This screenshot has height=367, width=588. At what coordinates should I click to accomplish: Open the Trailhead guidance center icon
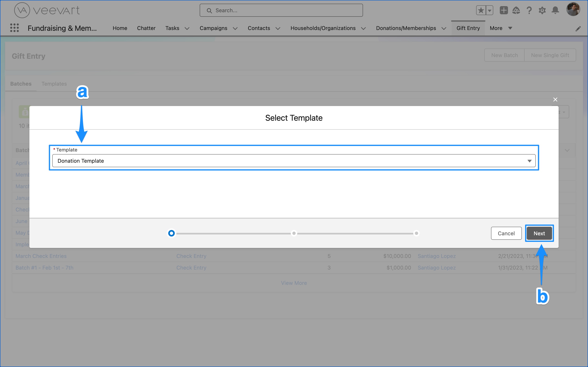coord(516,10)
